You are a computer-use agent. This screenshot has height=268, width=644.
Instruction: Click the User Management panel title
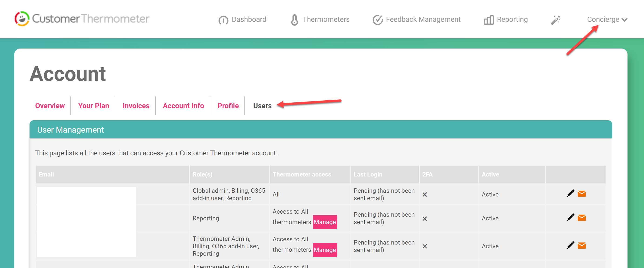70,130
